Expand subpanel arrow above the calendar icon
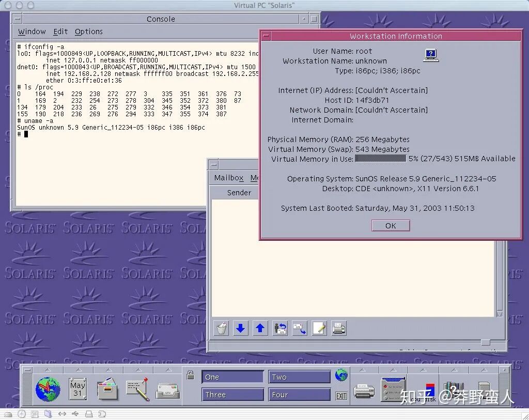The height and width of the screenshot is (420, 529). click(79, 370)
